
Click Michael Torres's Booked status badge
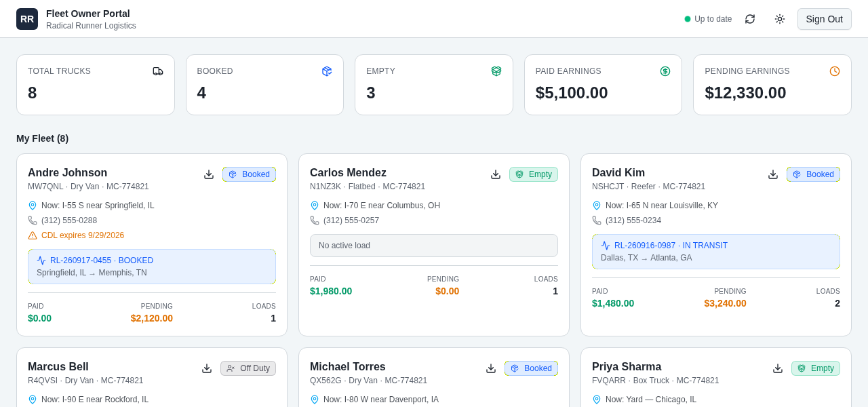pyautogui.click(x=531, y=368)
